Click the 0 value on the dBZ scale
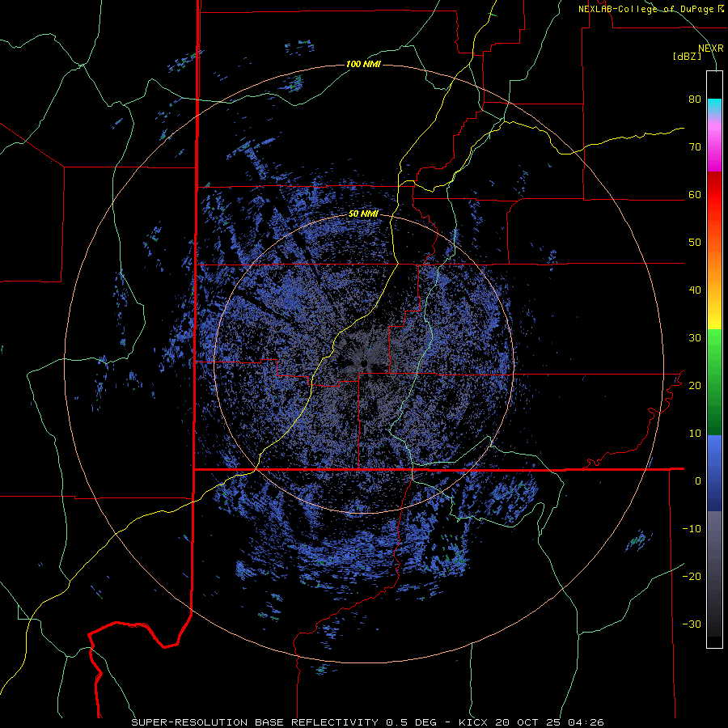The image size is (728, 728). [698, 481]
